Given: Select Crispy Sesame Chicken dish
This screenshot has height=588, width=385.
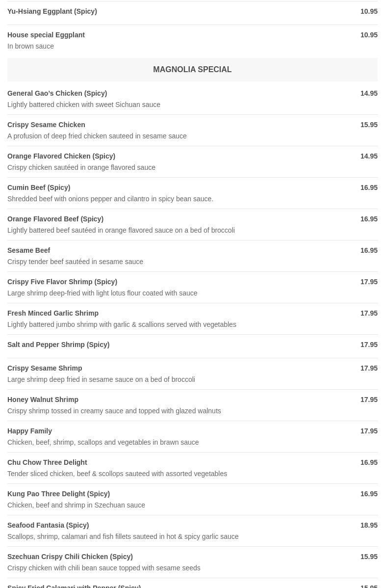Looking at the screenshot, I should click(46, 125).
